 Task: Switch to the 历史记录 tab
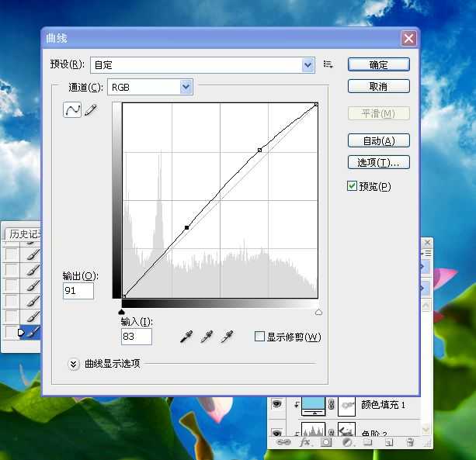[24, 233]
